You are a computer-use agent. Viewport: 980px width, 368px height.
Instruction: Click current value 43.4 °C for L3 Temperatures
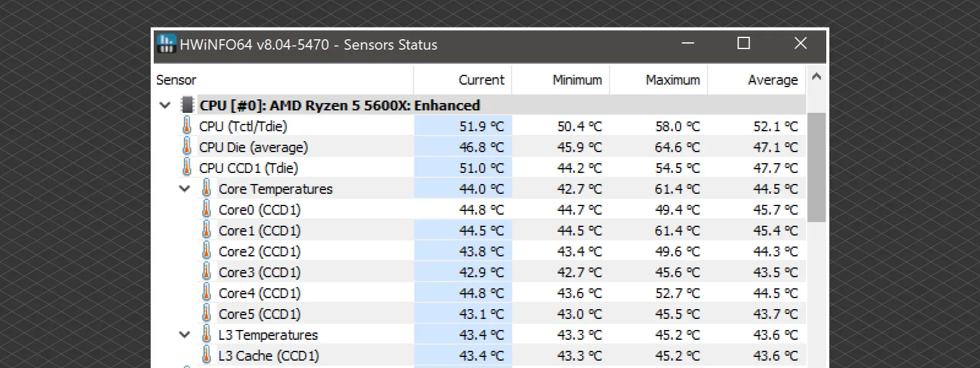[481, 335]
